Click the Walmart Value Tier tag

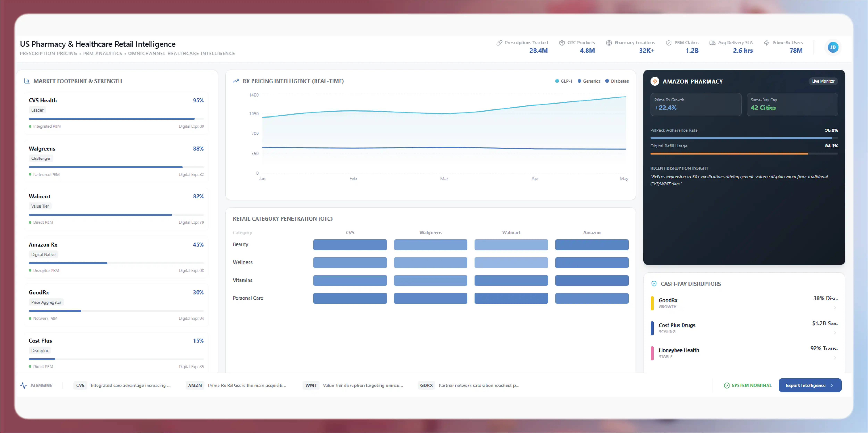click(40, 206)
